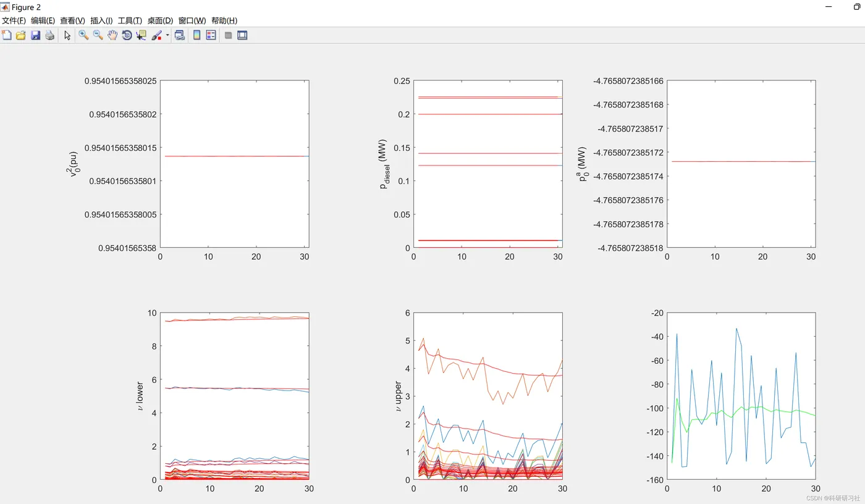865x504 pixels.
Task: Click the ν upper y-axis label
Action: coord(399,396)
